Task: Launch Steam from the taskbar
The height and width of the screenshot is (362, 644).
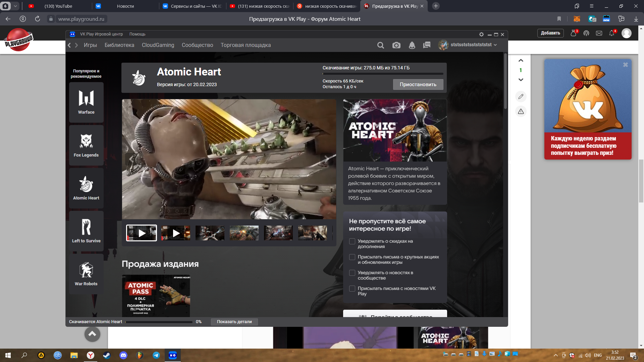Action: 107,355
